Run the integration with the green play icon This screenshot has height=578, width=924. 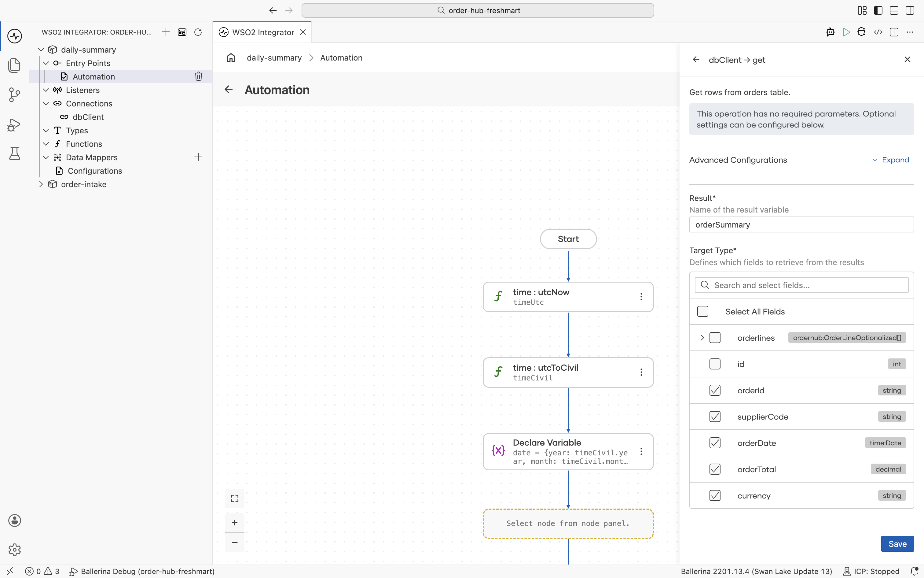click(x=846, y=32)
